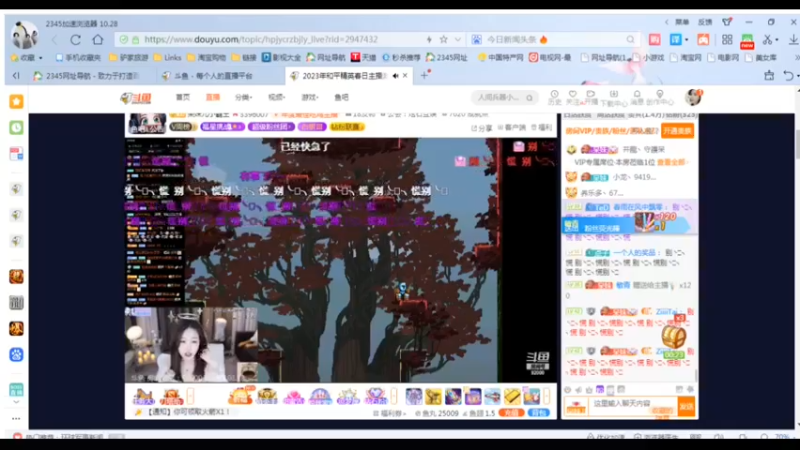The height and width of the screenshot is (450, 800).
Task: Open the 手机收藏夹 bookmark
Action: point(79,58)
